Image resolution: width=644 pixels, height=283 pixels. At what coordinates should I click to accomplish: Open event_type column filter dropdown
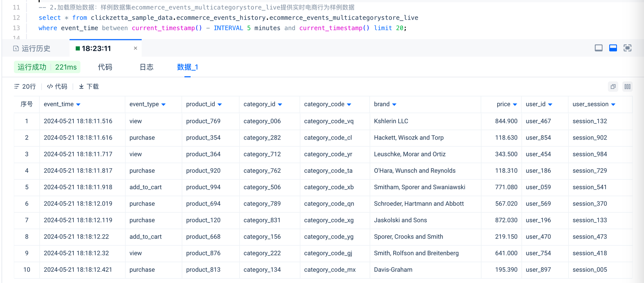[163, 104]
